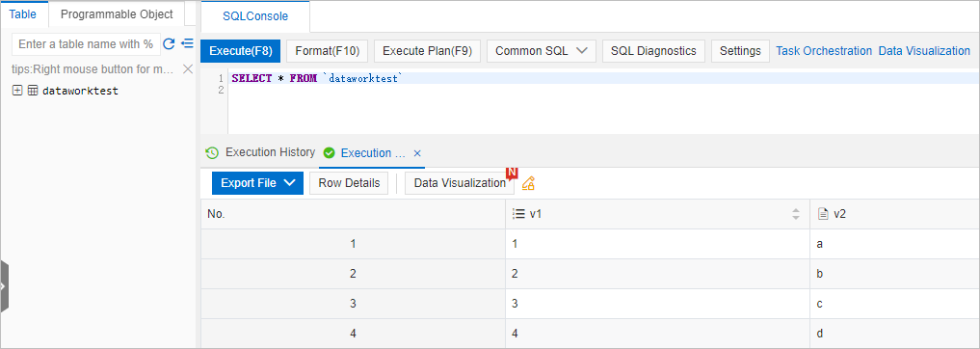Click row number 3 cell
The width and height of the screenshot is (980, 349).
pyautogui.click(x=353, y=304)
